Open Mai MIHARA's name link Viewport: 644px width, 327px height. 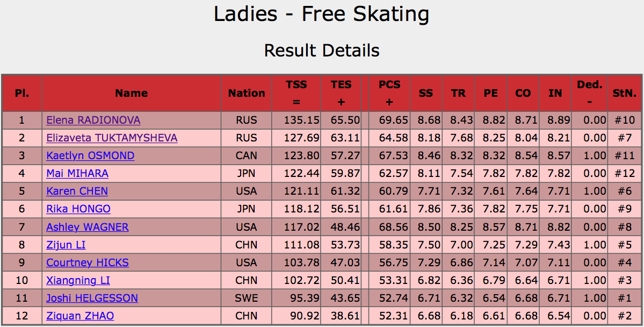[77, 174]
